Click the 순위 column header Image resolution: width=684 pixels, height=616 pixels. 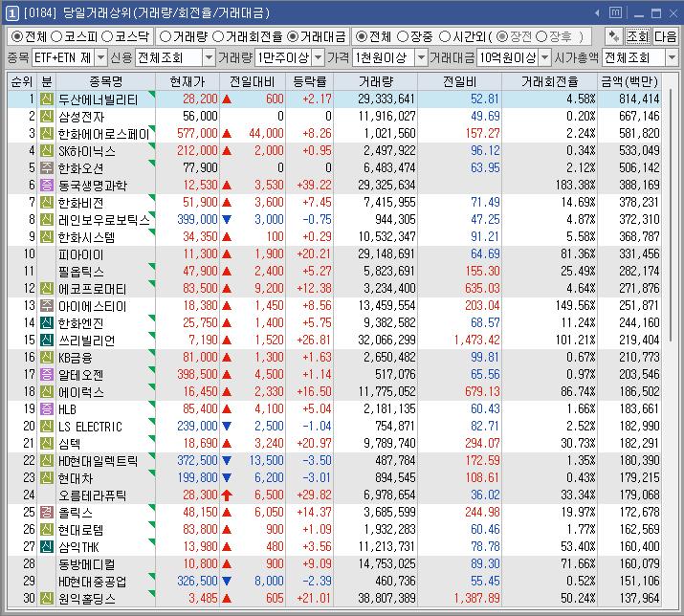tap(22, 81)
